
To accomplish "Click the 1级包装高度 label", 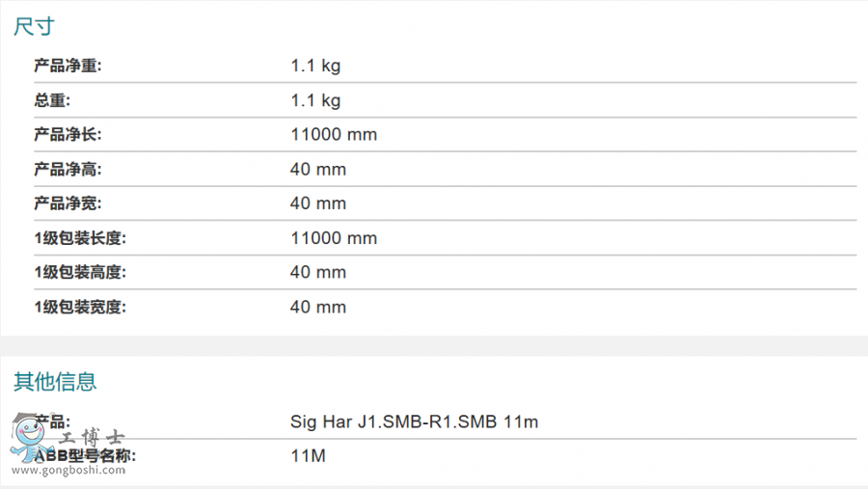I will [80, 272].
